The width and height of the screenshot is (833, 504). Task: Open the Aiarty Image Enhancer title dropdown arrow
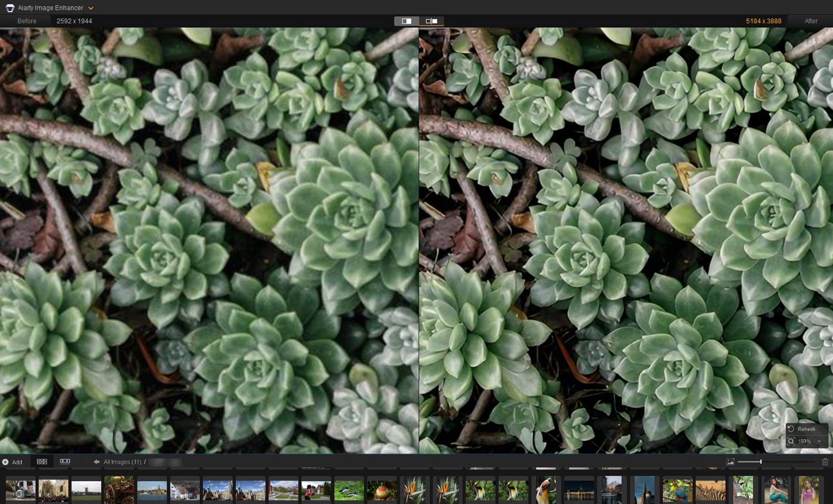(x=91, y=8)
